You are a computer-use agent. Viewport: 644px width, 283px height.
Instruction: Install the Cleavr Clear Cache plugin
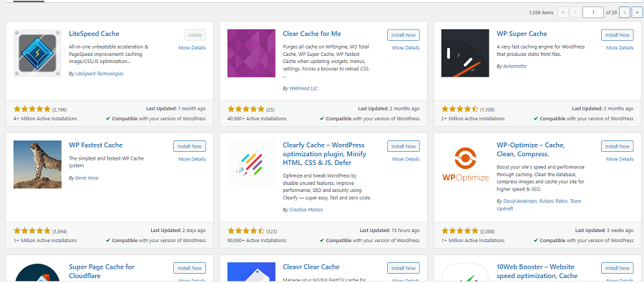(404, 268)
